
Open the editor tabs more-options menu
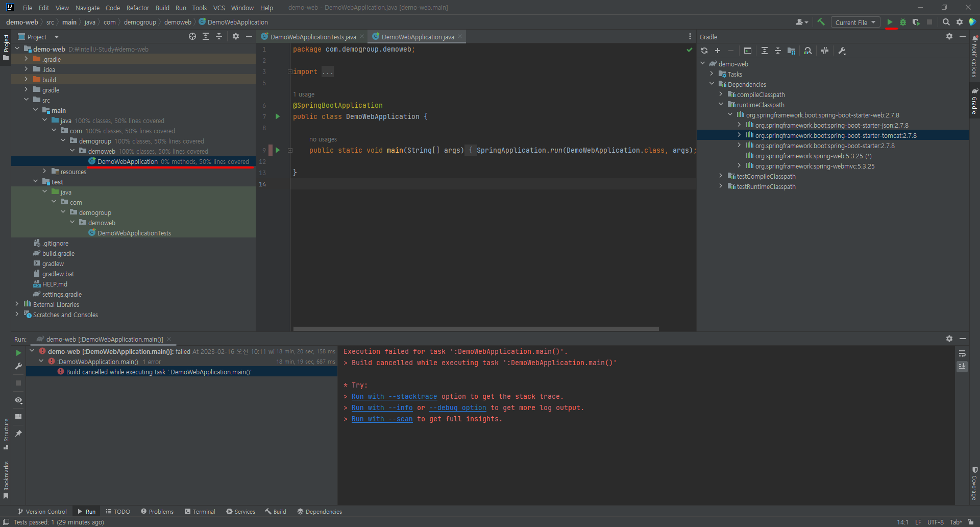pos(690,36)
